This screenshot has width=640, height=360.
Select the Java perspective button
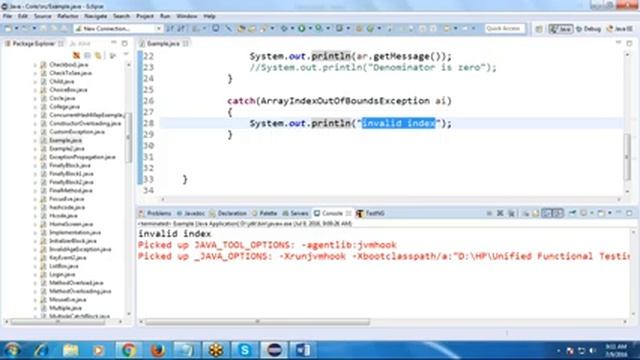(x=560, y=29)
